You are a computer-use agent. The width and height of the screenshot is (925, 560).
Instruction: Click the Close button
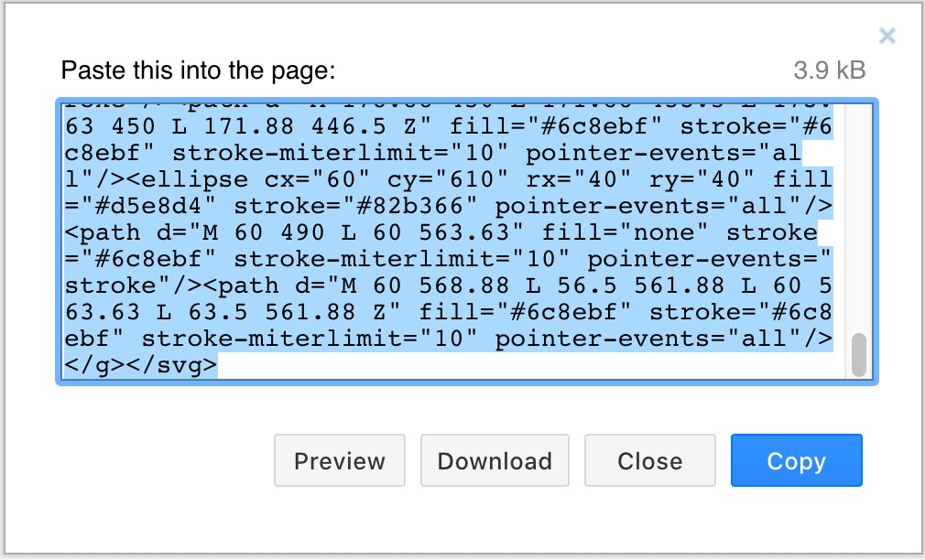pos(649,460)
